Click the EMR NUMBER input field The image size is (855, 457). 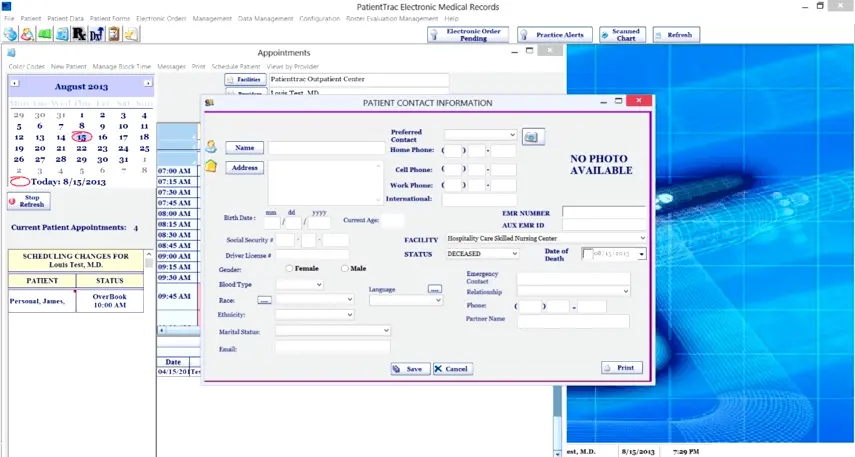coord(604,212)
